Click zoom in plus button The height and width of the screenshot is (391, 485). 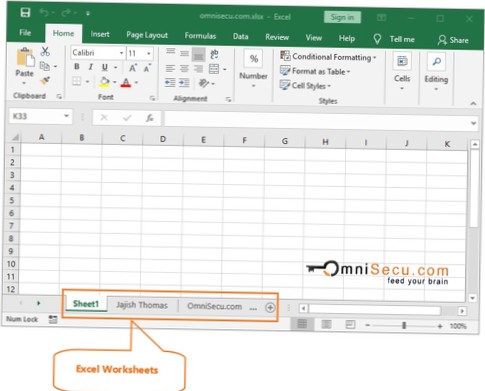coord(440,326)
